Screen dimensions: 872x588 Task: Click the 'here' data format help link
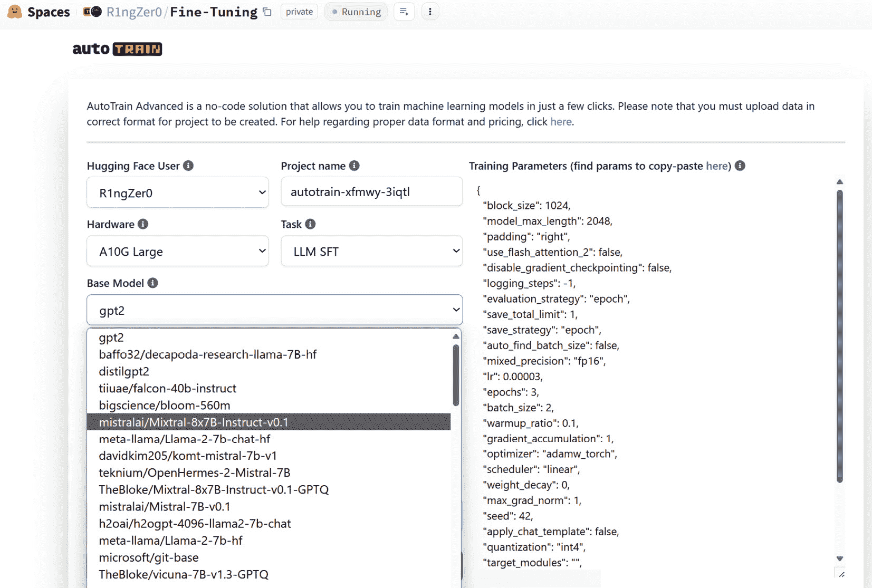(x=561, y=122)
